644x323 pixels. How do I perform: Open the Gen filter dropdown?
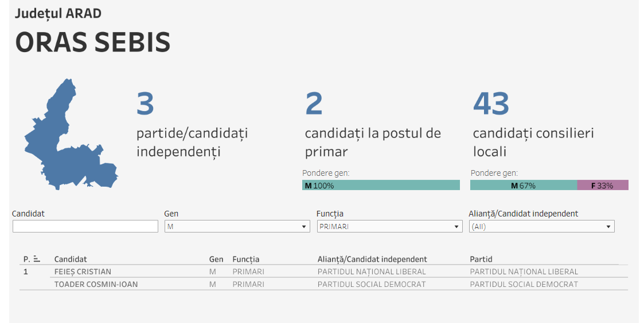click(236, 227)
